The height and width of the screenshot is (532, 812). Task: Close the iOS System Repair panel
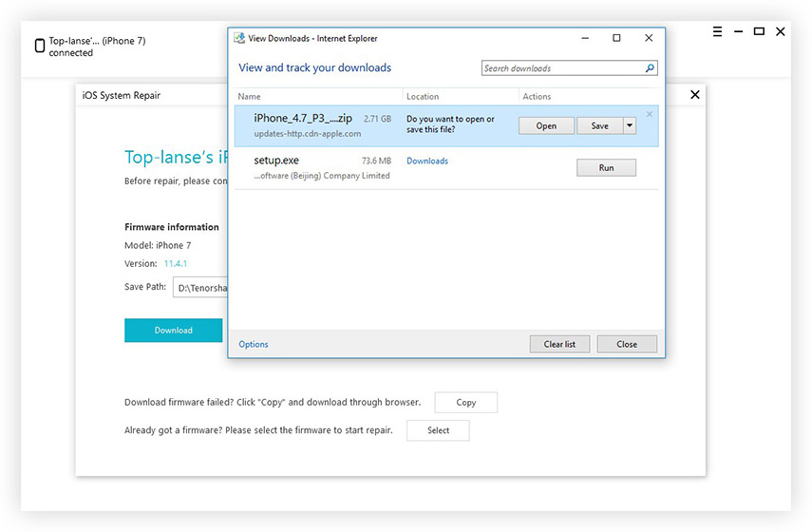tap(695, 94)
